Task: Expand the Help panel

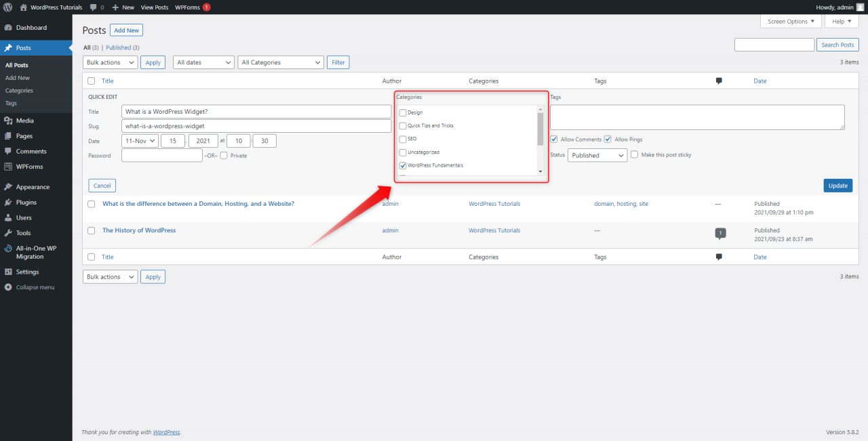Action: click(x=842, y=22)
